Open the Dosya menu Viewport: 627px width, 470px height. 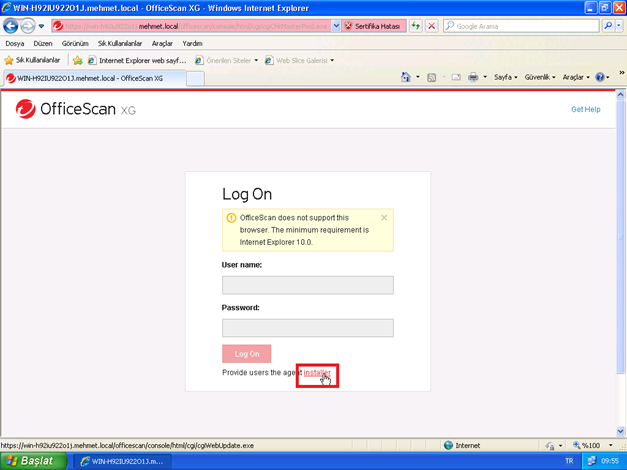[x=15, y=44]
